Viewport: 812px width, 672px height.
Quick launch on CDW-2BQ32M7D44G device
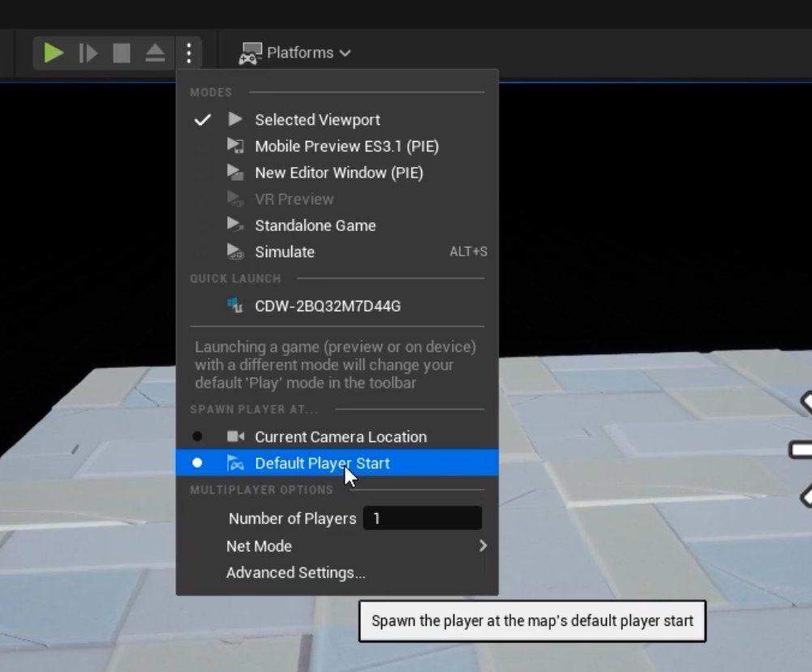coord(337,306)
